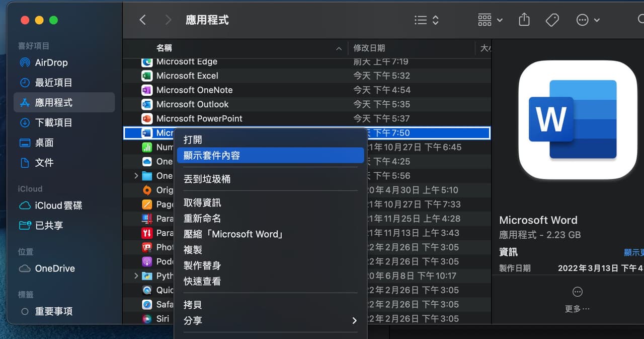Select the 重要事項 tag in sidebar
This screenshot has height=339, width=644.
pyautogui.click(x=64, y=311)
